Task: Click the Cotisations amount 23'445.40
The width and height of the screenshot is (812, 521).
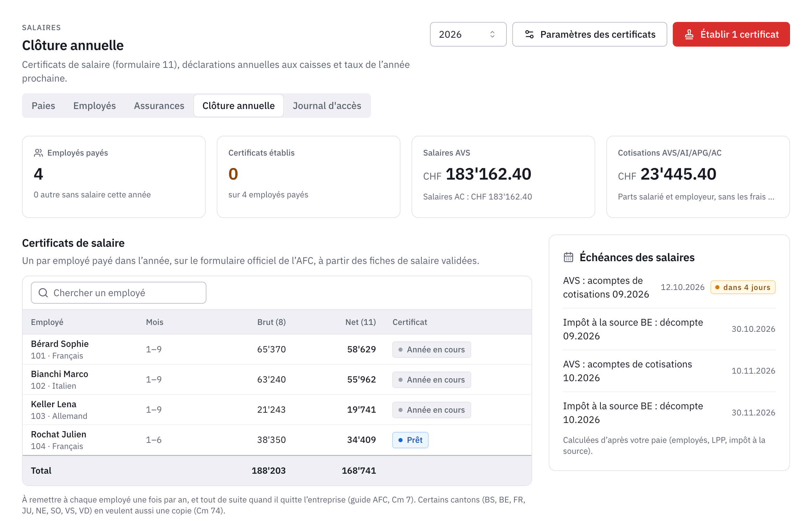Action: [678, 174]
